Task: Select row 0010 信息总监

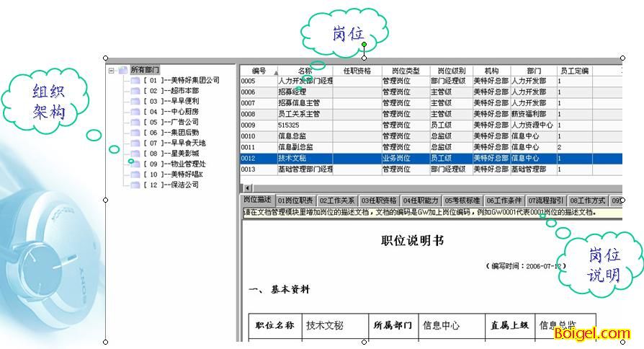Action: tap(431, 136)
